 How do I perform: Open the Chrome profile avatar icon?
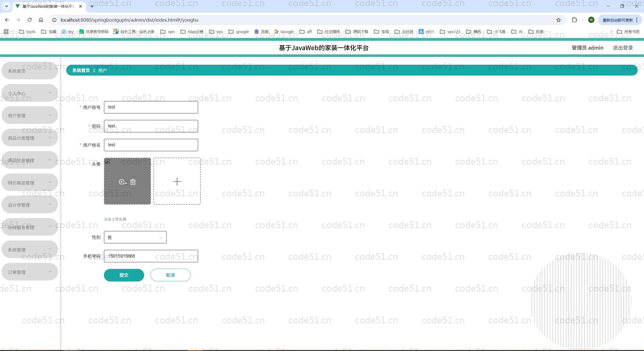tap(591, 20)
